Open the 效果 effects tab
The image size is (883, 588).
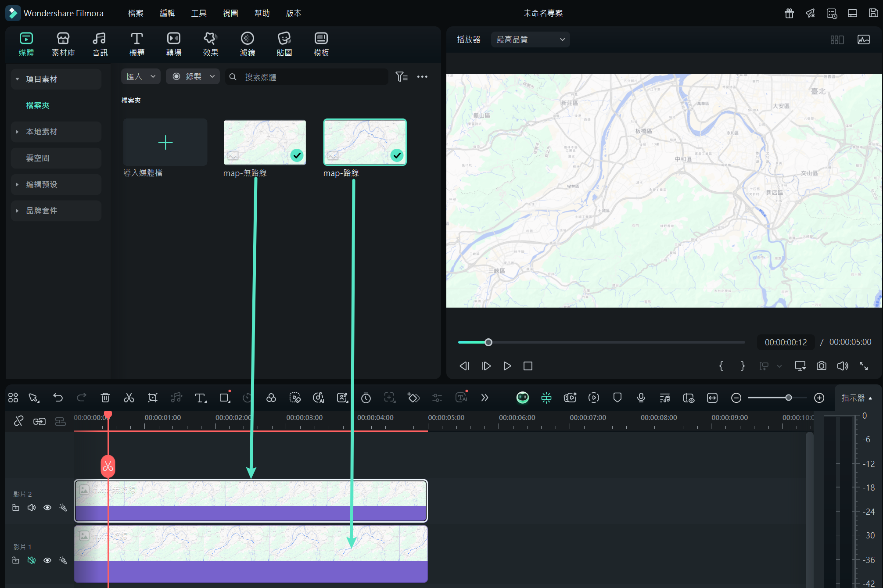click(211, 44)
